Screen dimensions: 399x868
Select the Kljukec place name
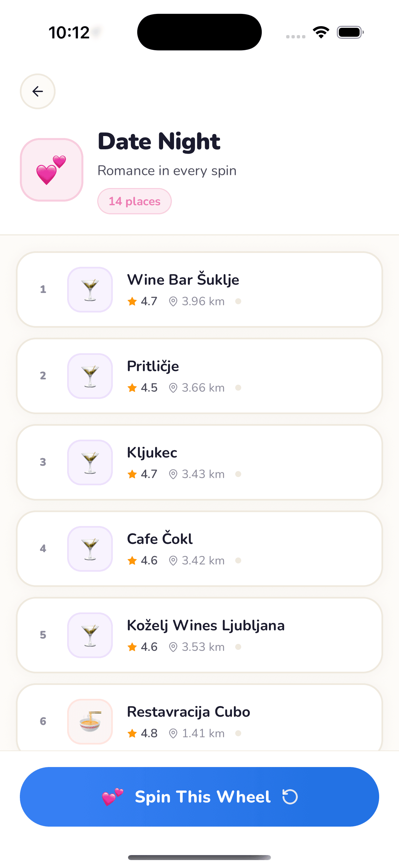pyautogui.click(x=152, y=453)
